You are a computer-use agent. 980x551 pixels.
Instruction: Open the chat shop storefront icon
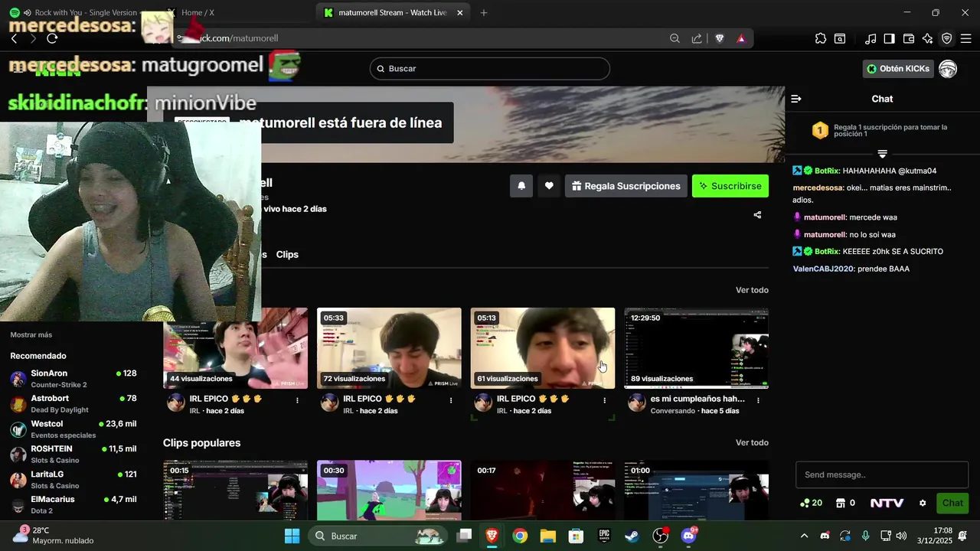point(840,503)
